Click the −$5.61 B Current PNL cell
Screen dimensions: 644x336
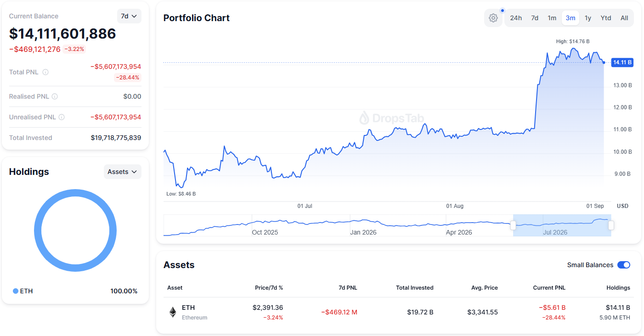coord(552,308)
